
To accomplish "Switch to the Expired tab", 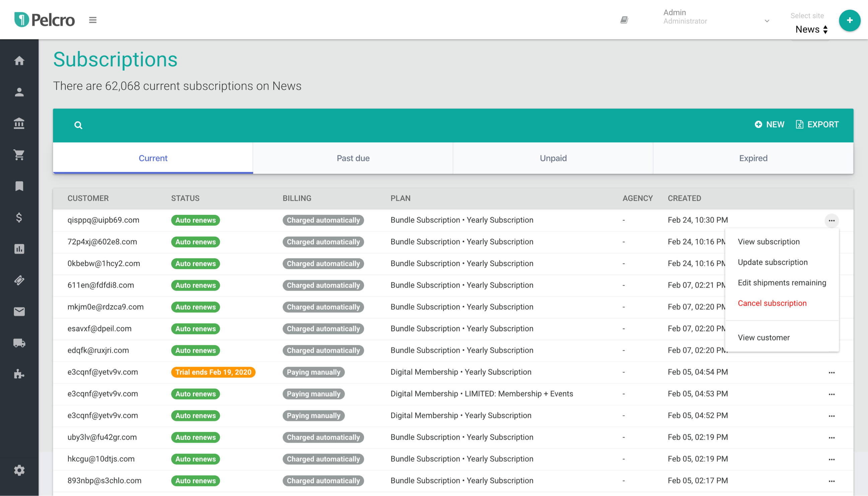I will click(x=753, y=158).
